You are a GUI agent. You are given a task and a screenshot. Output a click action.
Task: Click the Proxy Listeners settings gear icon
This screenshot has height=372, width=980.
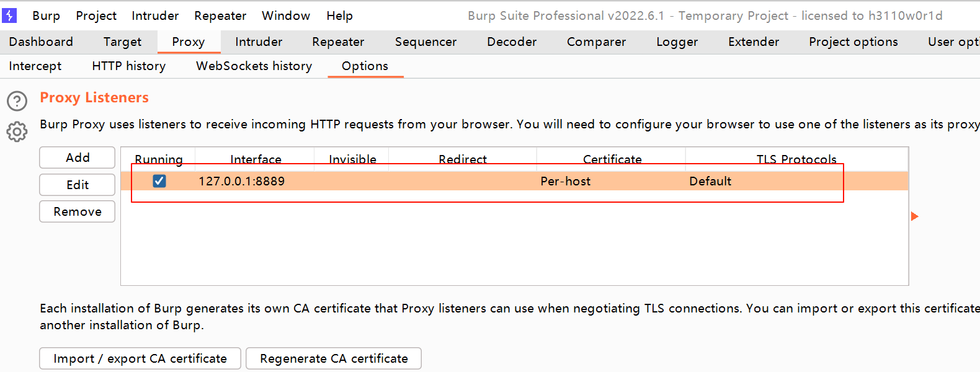tap(17, 131)
